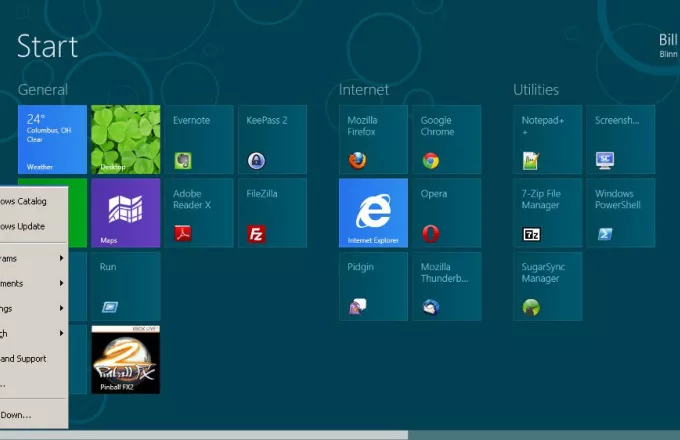Image resolution: width=680 pixels, height=440 pixels.
Task: Expand the Programs submenu arrow
Action: (x=62, y=258)
